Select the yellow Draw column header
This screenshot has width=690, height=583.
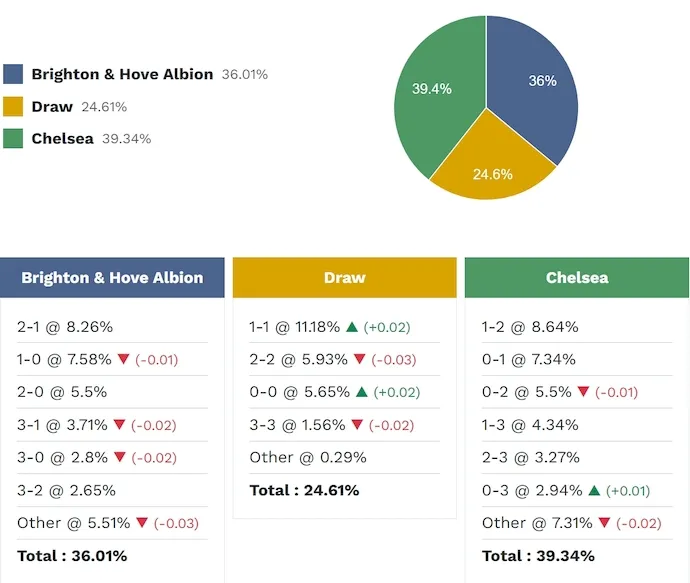(x=345, y=278)
